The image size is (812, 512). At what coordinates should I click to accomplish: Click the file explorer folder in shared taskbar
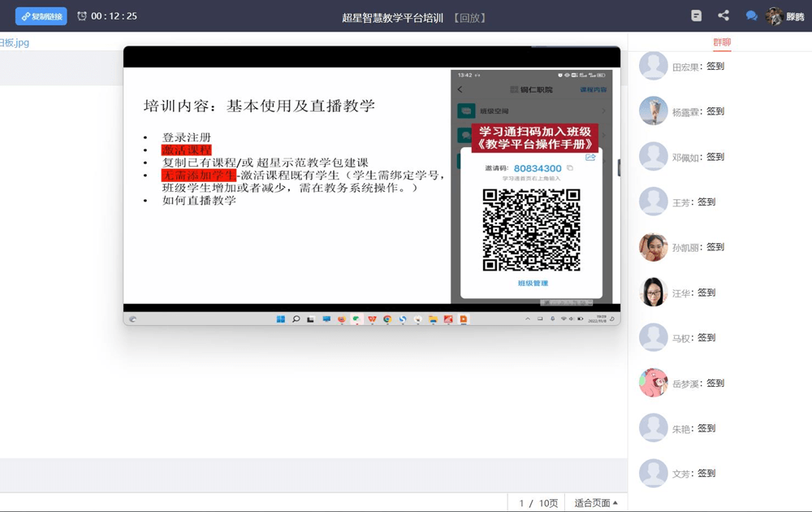point(433,319)
